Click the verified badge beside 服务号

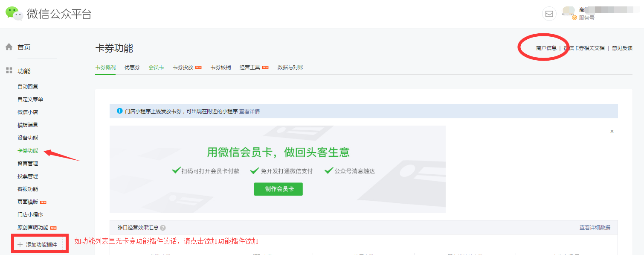click(x=574, y=18)
